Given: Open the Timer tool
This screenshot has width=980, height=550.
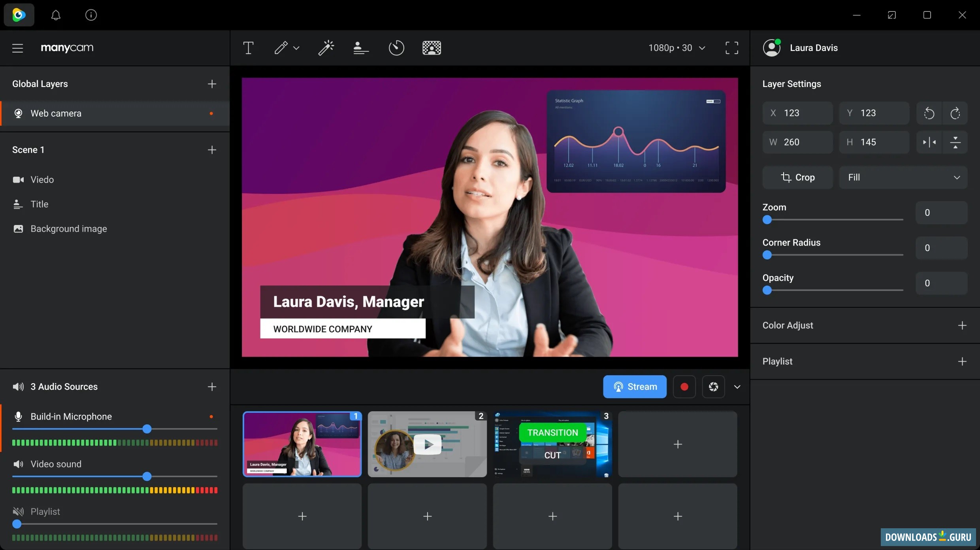Looking at the screenshot, I should pos(396,48).
